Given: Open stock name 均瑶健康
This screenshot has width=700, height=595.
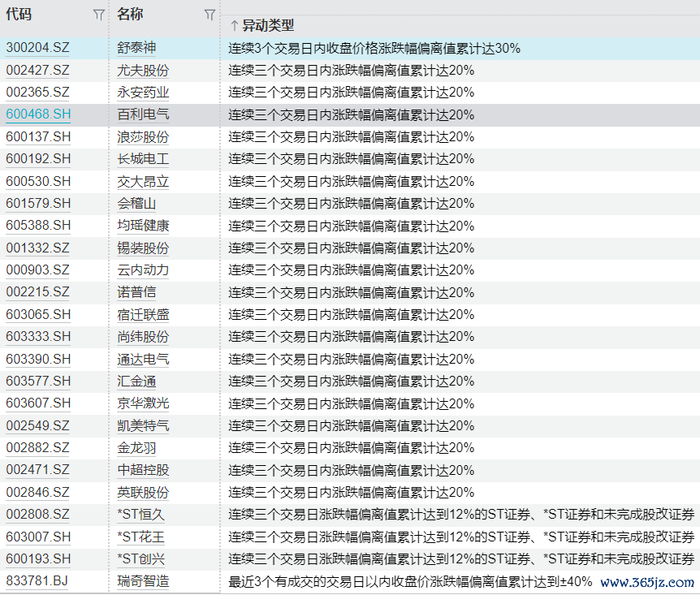Looking at the screenshot, I should pos(143,226).
